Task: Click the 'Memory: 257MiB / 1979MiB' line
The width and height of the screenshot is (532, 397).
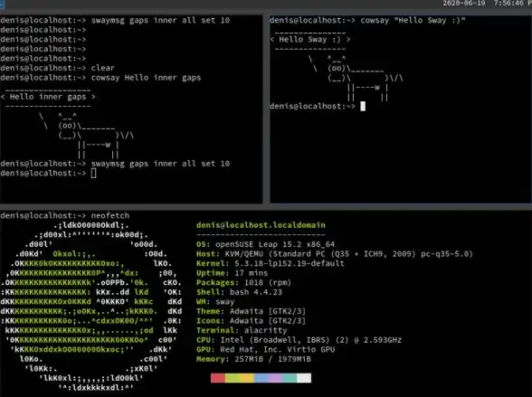Action: pos(253,359)
